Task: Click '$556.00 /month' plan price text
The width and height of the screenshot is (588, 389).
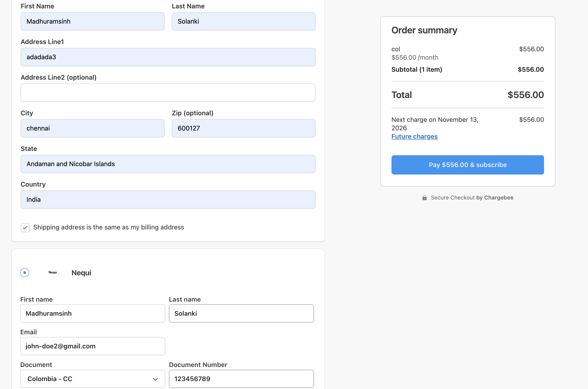Action: [415, 58]
